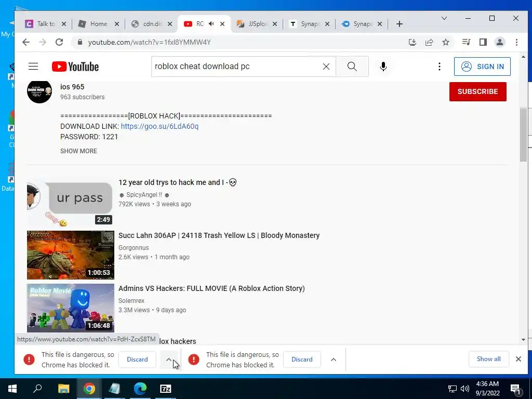Viewport: 532px width, 399px height.
Task: Share this page with the share icon
Action: click(x=429, y=42)
